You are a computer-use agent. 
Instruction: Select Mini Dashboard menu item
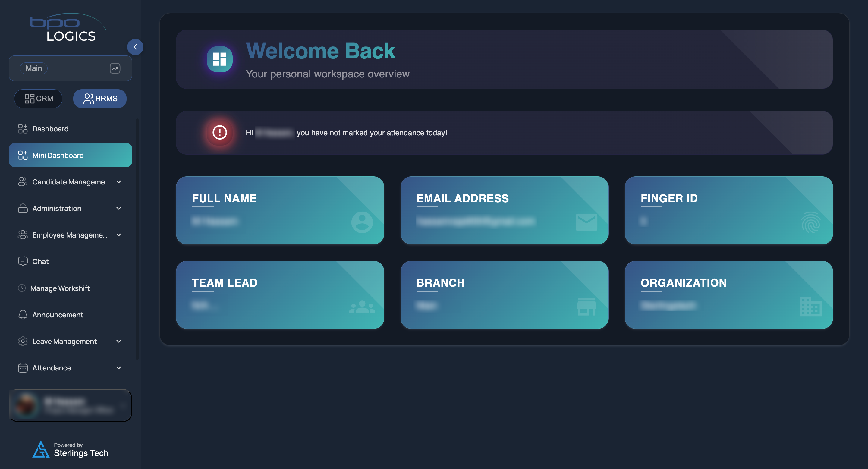70,155
